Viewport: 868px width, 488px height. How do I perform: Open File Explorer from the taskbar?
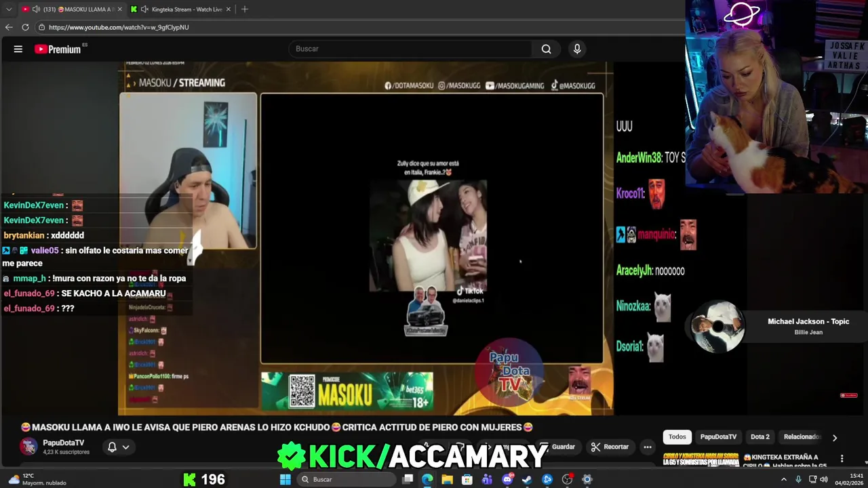(x=447, y=479)
